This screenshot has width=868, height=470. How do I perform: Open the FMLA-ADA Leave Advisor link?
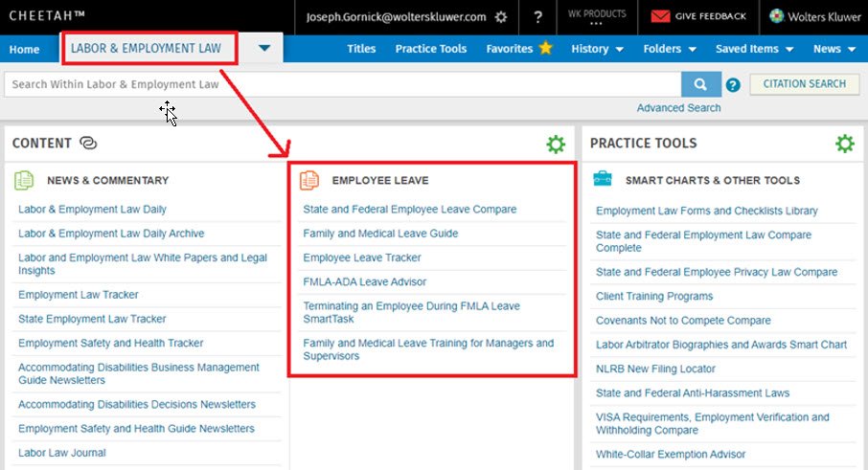pyautogui.click(x=364, y=282)
